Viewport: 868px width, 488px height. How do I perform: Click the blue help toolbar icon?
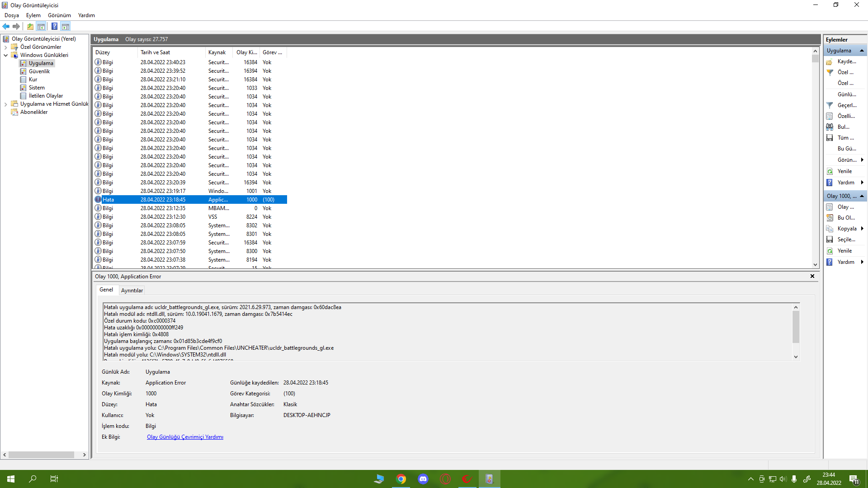tap(54, 27)
